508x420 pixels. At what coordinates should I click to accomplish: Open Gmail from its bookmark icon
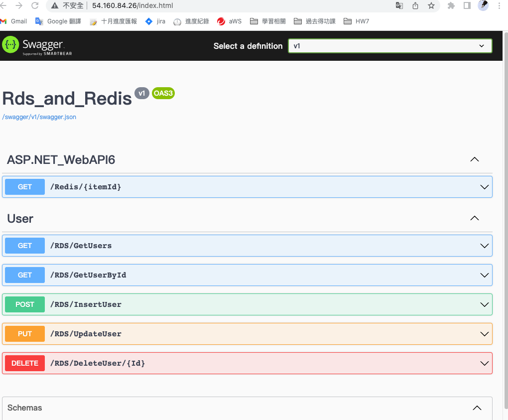coord(6,21)
